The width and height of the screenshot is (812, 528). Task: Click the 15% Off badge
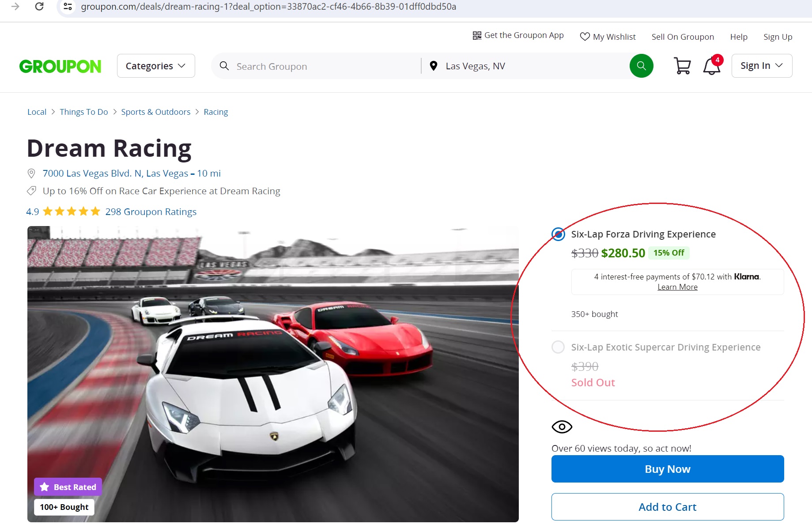[668, 253]
